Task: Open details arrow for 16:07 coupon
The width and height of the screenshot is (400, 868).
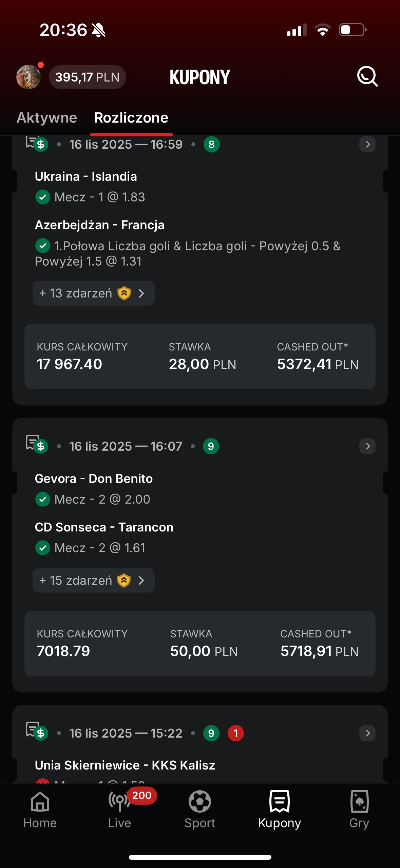Action: [x=367, y=446]
